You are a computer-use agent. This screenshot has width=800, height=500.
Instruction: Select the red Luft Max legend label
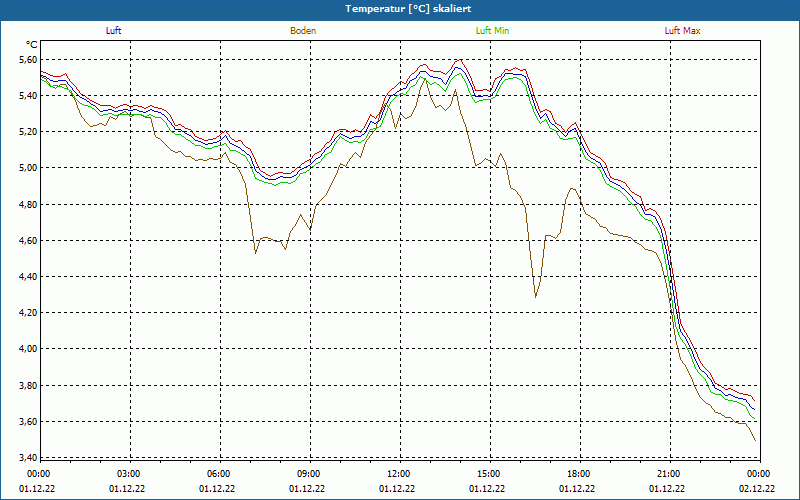click(x=682, y=31)
